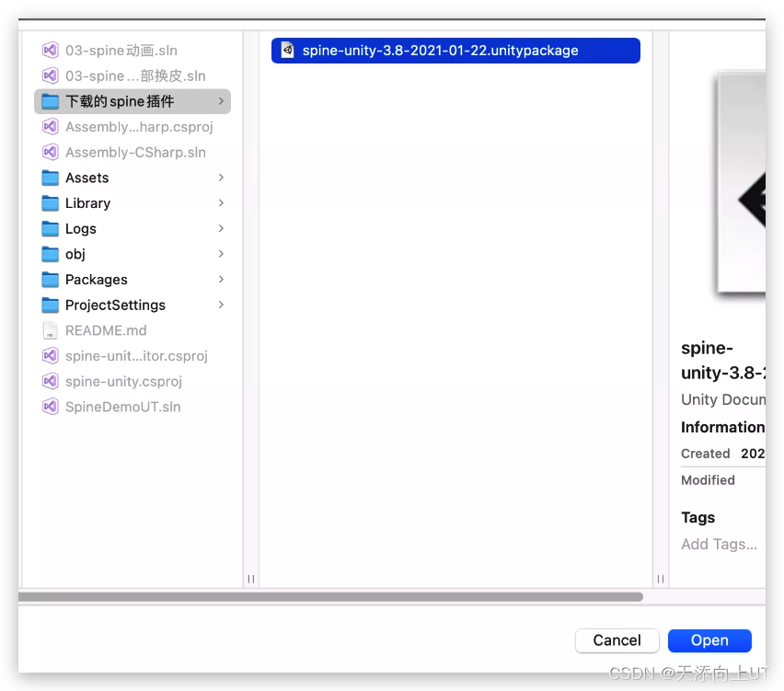Click the Library folder icon
Screen dimensions: 784x691
[x=50, y=203]
